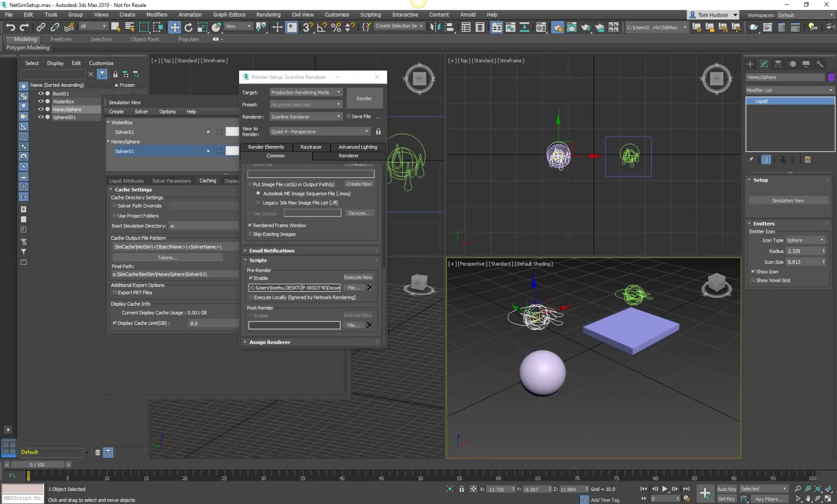The image size is (837, 504).
Task: Click HoneySphere purple object color swatch
Action: pos(831,77)
